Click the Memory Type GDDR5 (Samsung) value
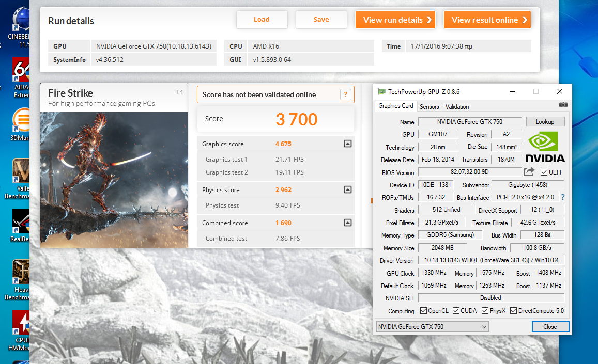 450,235
